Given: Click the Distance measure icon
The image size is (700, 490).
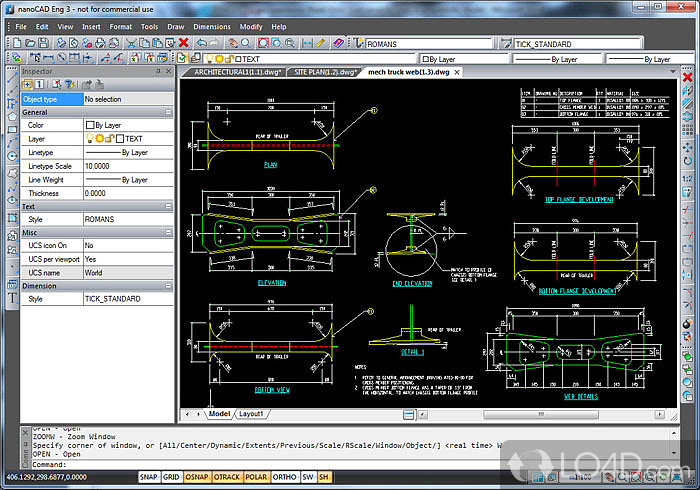Looking at the screenshot, I should pos(307,43).
